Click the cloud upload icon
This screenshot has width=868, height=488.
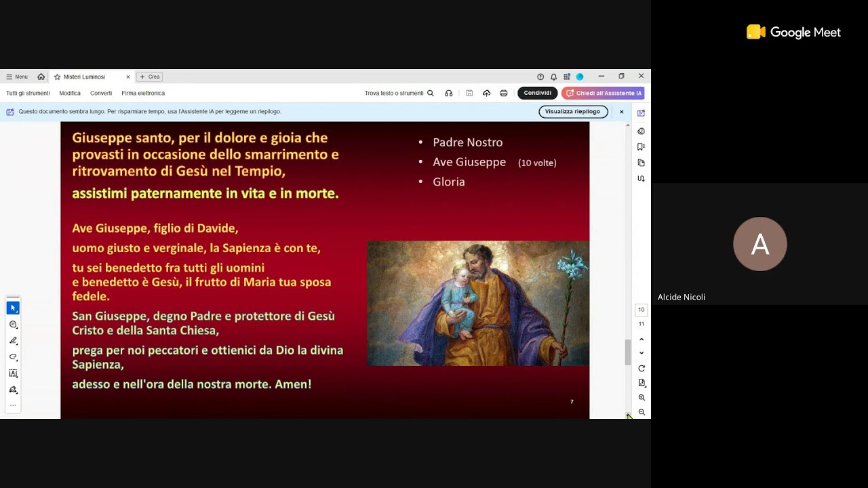[x=486, y=93]
